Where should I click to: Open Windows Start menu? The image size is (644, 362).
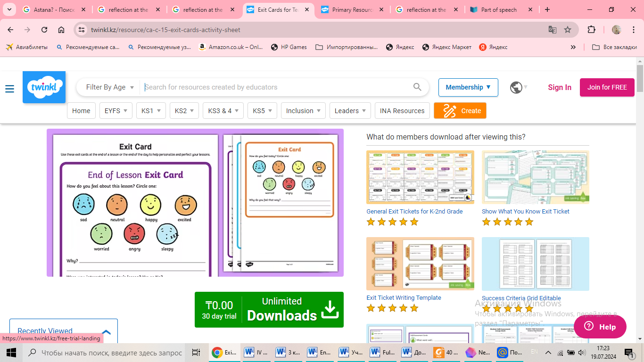point(11,353)
